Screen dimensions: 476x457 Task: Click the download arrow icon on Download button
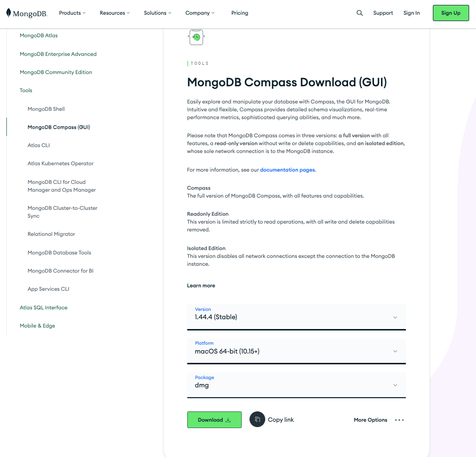click(x=228, y=420)
